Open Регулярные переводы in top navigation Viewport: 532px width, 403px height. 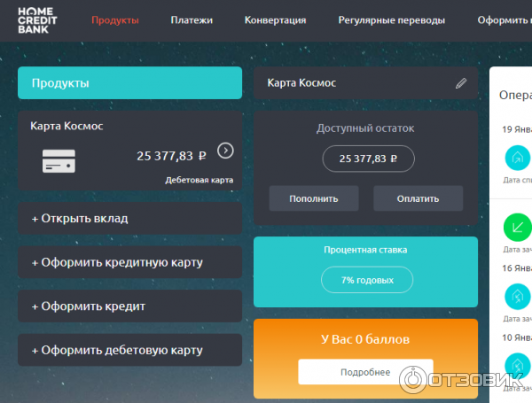[391, 19]
